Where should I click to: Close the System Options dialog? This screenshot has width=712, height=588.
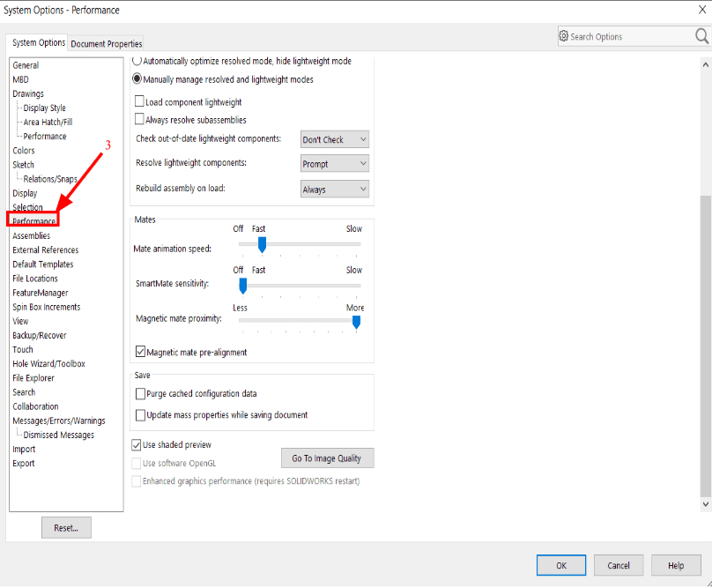point(702,10)
